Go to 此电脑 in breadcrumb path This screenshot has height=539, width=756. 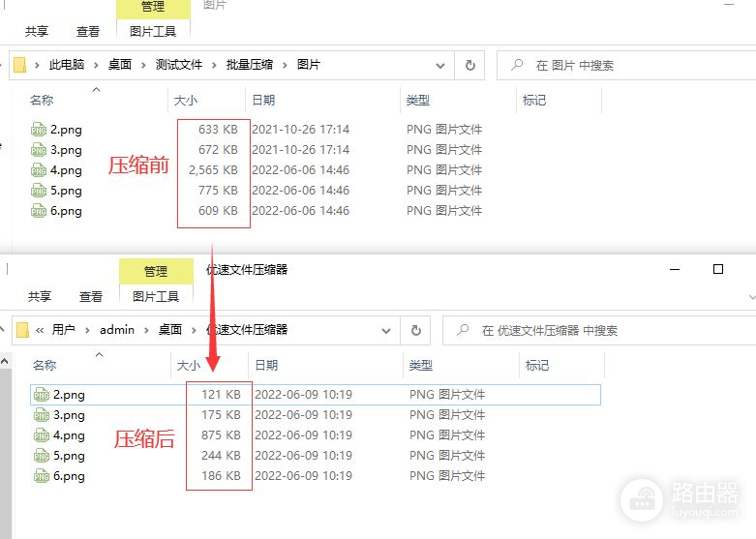pyautogui.click(x=67, y=65)
